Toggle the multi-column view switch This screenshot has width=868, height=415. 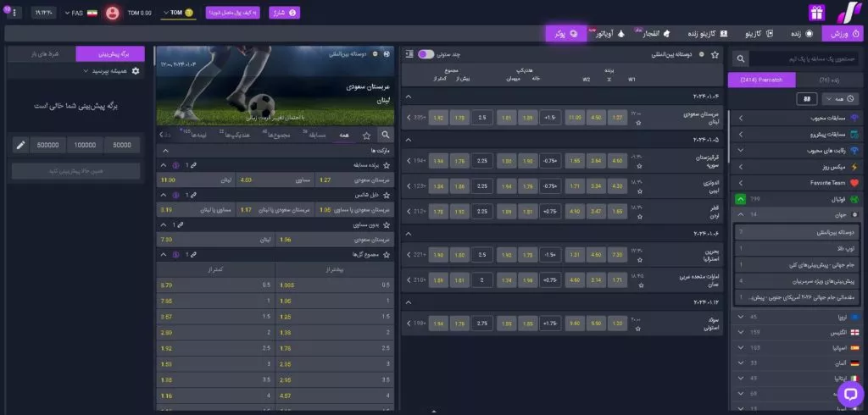pyautogui.click(x=426, y=54)
